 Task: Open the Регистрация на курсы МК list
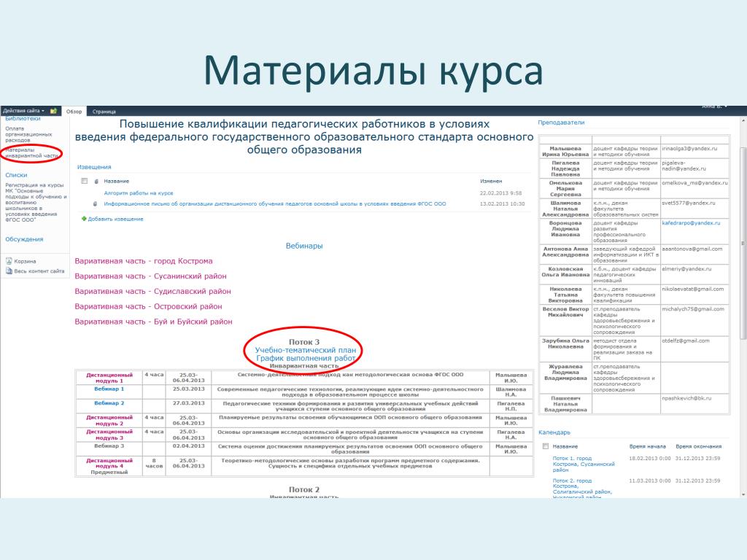click(x=36, y=203)
